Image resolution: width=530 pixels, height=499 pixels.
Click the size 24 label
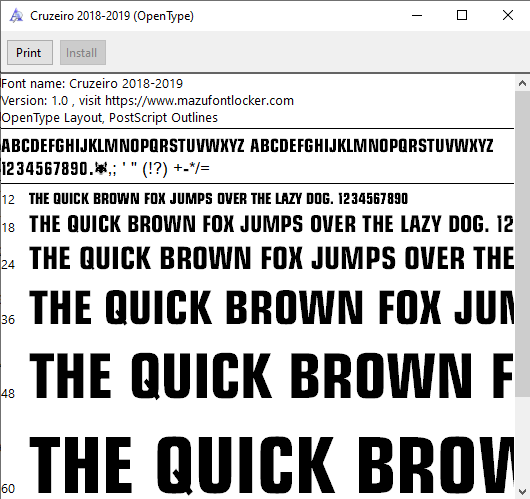click(8, 264)
